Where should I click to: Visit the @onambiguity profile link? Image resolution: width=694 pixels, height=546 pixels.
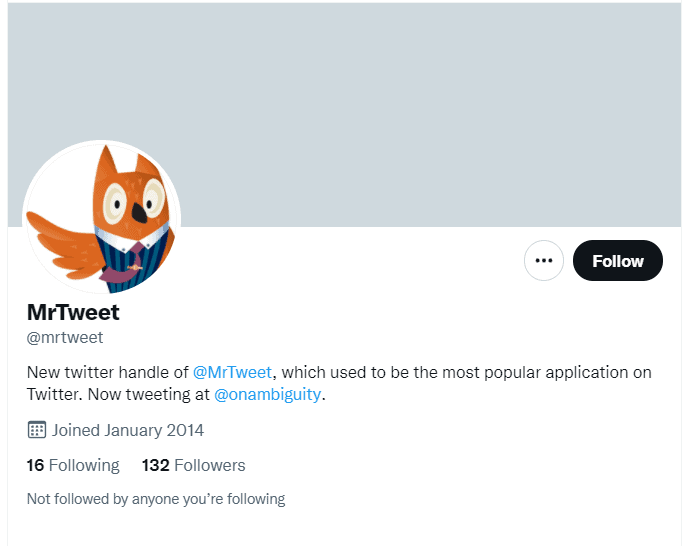[267, 394]
